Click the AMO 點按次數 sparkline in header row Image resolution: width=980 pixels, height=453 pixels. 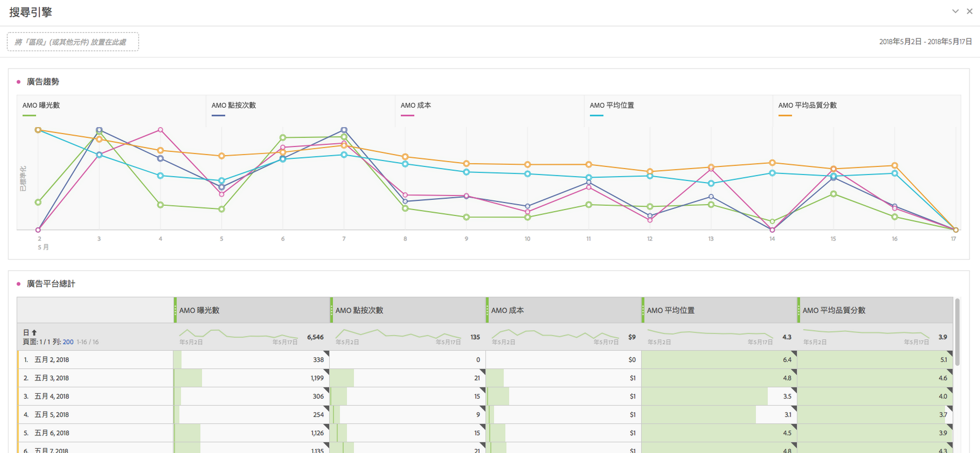[x=398, y=333]
